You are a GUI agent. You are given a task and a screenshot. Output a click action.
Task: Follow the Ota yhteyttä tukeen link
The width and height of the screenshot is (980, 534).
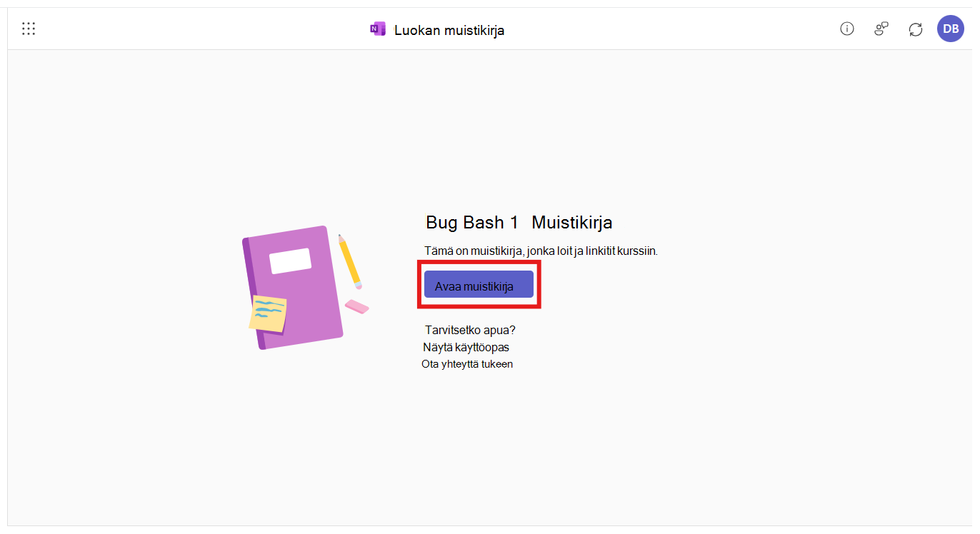tap(467, 364)
